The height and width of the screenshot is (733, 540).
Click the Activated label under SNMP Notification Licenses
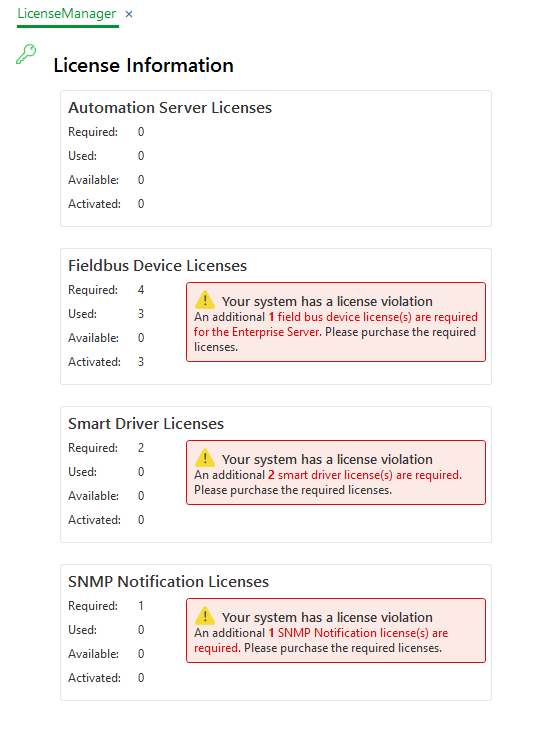(94, 678)
